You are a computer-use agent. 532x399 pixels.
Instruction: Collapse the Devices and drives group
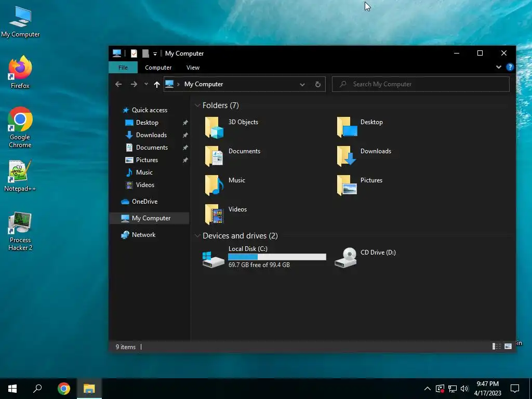coord(197,236)
